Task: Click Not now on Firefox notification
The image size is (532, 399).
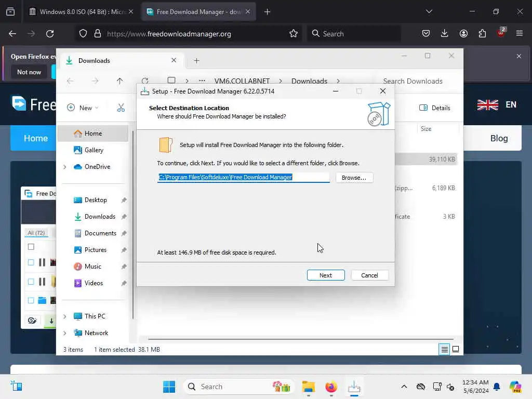Action: (29, 72)
